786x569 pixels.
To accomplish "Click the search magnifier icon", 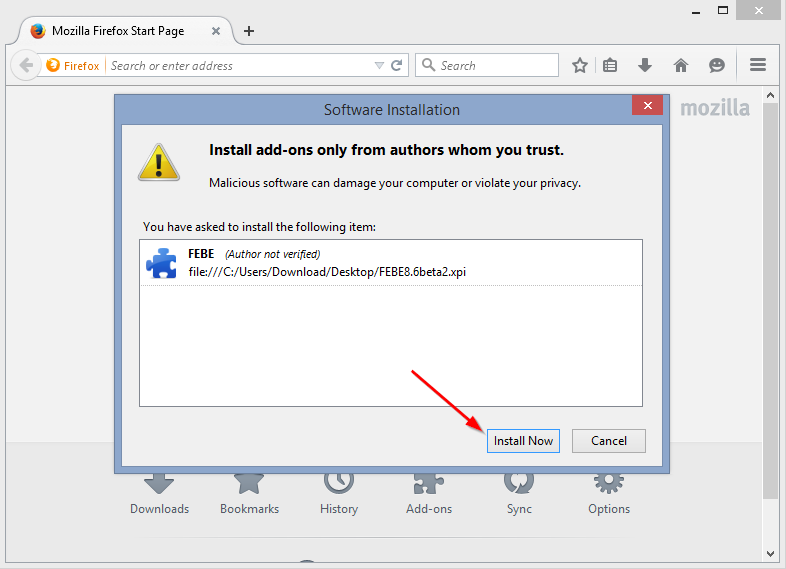I will (x=429, y=65).
